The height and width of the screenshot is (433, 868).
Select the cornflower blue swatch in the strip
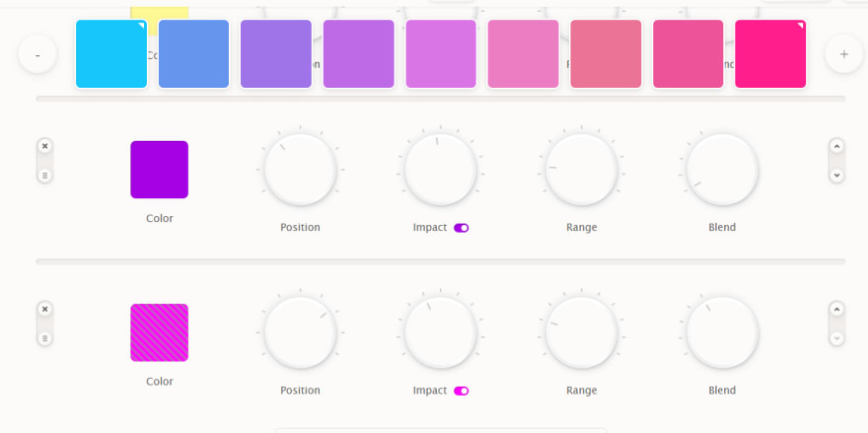pyautogui.click(x=193, y=53)
